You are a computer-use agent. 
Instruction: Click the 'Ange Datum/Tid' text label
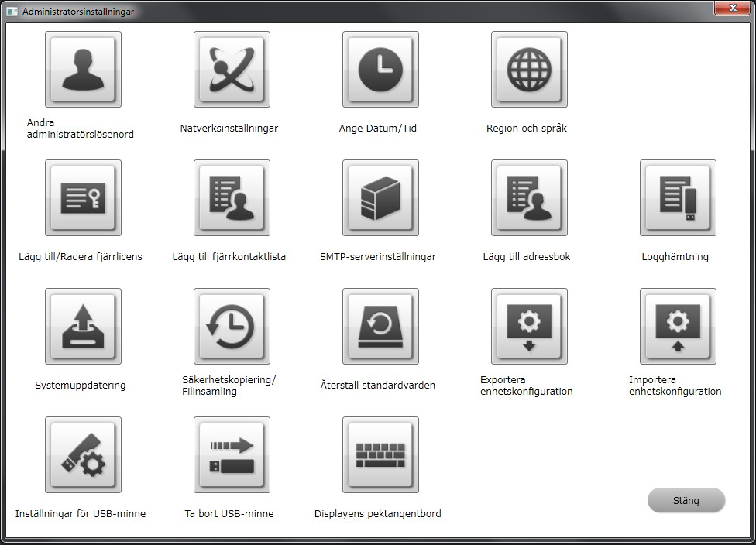point(377,129)
